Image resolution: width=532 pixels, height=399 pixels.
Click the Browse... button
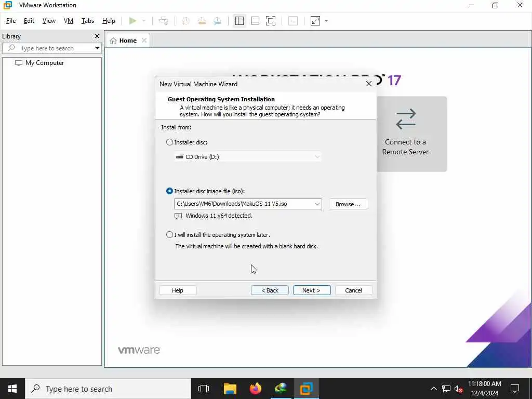pos(348,204)
